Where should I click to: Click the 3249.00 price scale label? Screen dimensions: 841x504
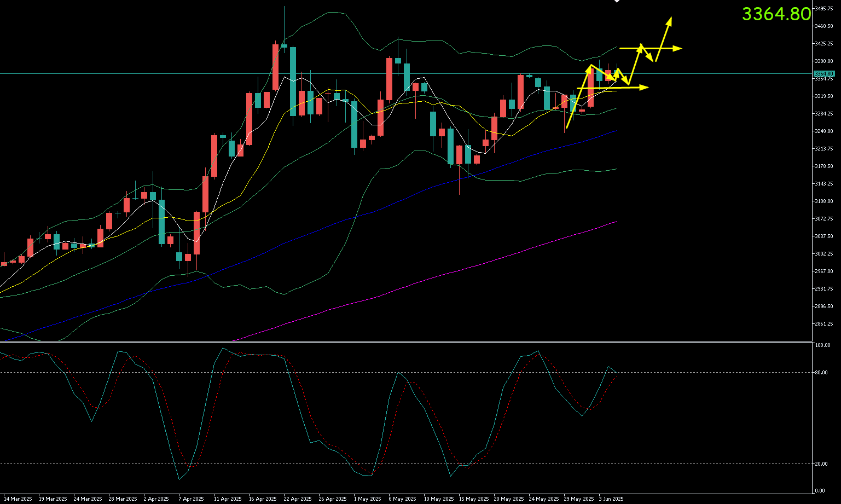(824, 131)
